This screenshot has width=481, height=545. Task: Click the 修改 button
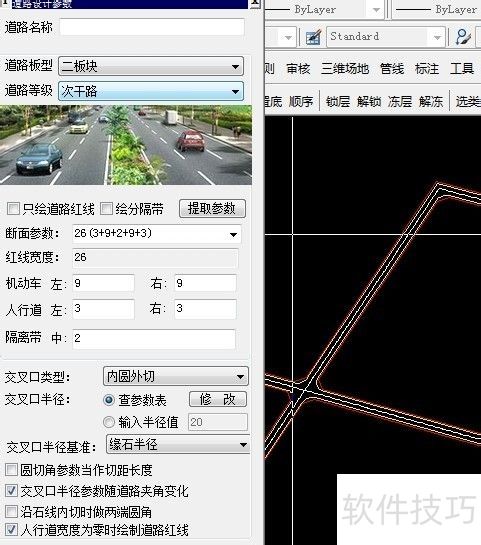tap(218, 399)
